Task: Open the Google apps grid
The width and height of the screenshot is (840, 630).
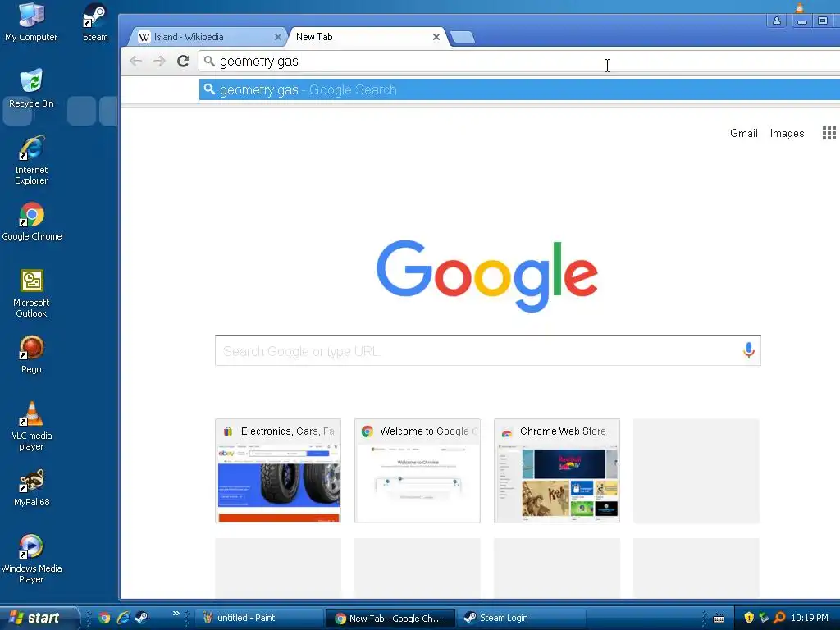Action: click(829, 133)
